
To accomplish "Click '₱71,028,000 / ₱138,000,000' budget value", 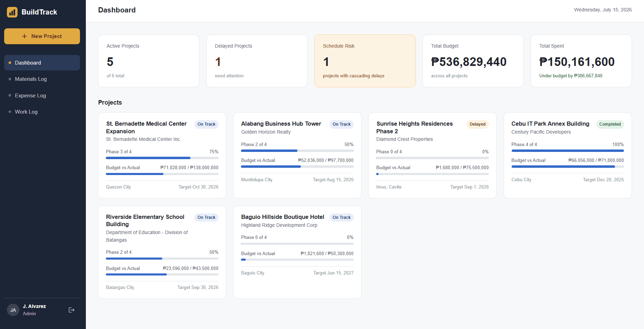I will pos(189,168).
